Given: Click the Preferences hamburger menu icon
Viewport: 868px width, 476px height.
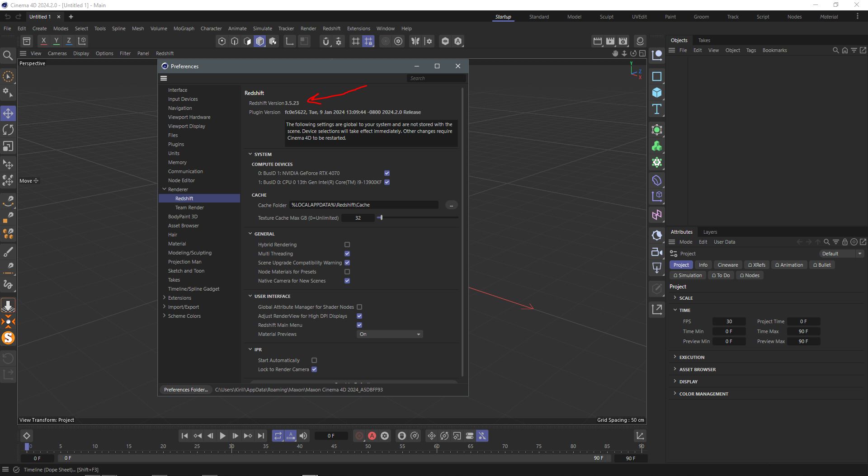Looking at the screenshot, I should coord(164,78).
